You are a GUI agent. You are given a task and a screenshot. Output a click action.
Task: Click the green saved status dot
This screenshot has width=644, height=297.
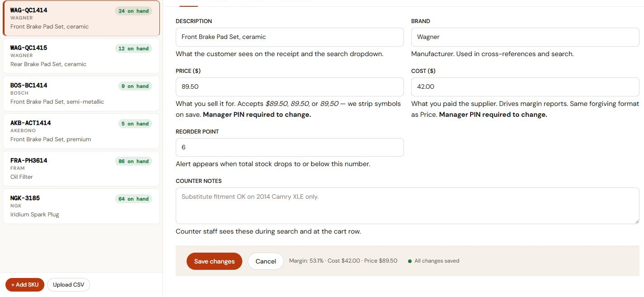pyautogui.click(x=410, y=261)
